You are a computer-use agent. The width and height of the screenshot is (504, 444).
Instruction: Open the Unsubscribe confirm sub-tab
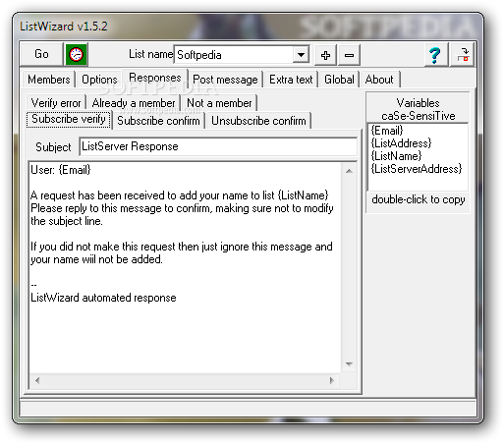click(x=258, y=121)
